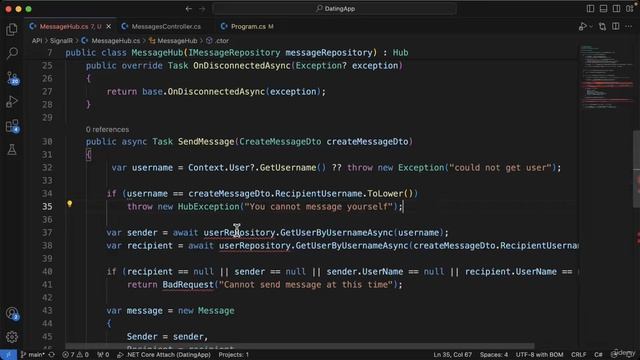Click OnDisconnectedAsync on line 25
The width and height of the screenshot is (640, 360).
tap(242, 66)
